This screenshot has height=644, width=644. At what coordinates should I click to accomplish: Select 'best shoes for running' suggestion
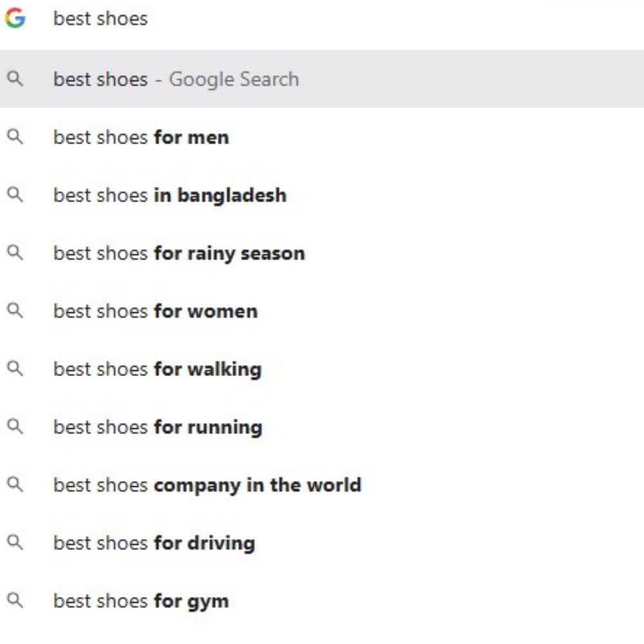pos(158,427)
